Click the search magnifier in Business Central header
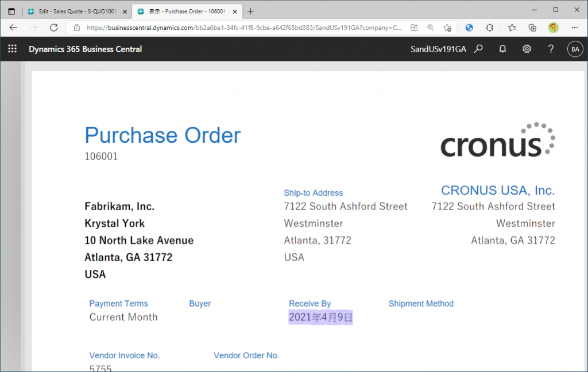Image resolution: width=588 pixels, height=372 pixels. (478, 49)
